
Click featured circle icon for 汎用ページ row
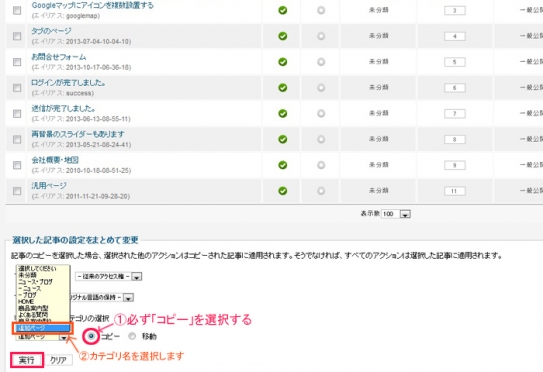[321, 191]
